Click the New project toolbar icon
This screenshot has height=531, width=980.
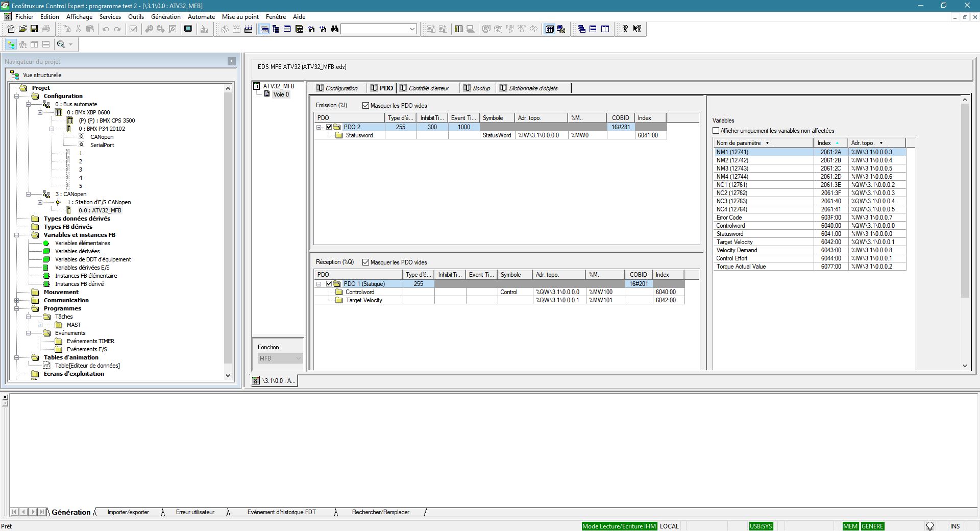(11, 29)
